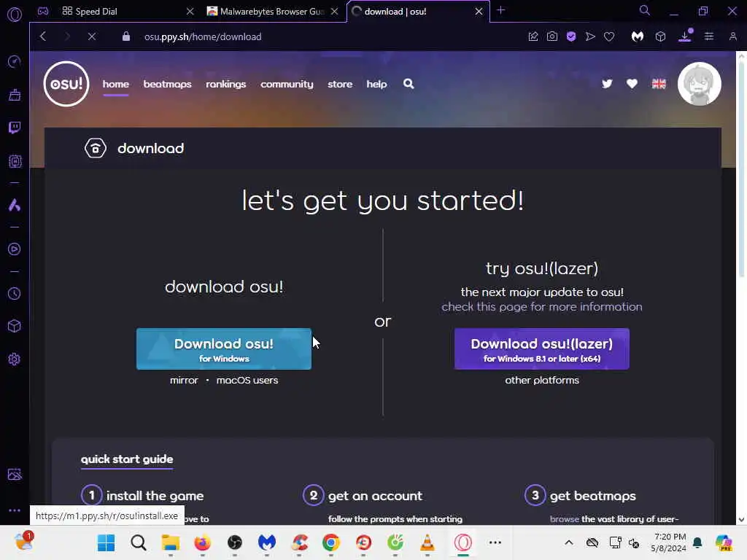Open the Windows Start menu
This screenshot has height=560, width=747.
pyautogui.click(x=106, y=542)
